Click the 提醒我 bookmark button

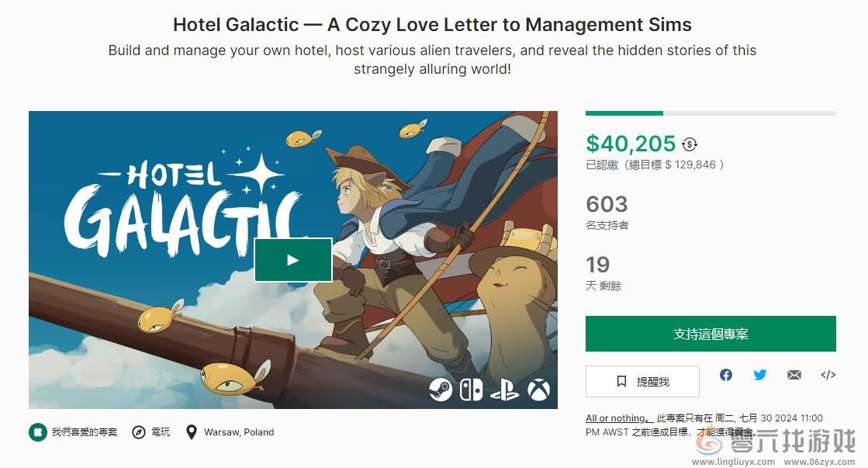tap(642, 381)
